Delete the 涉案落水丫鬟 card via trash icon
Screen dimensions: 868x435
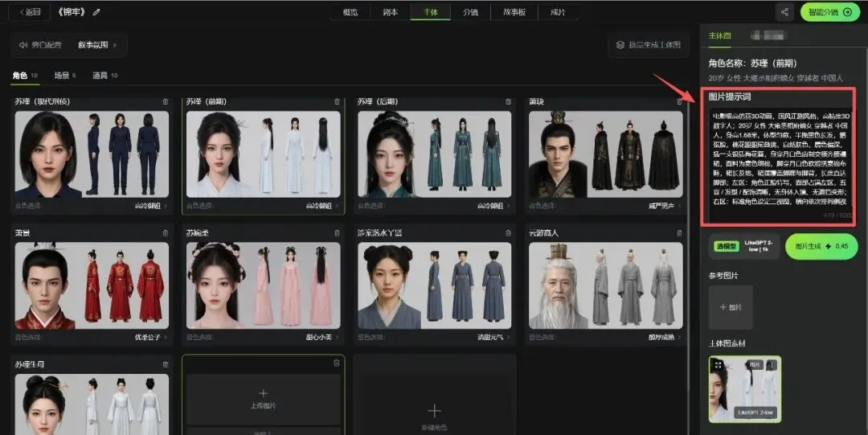click(x=508, y=233)
